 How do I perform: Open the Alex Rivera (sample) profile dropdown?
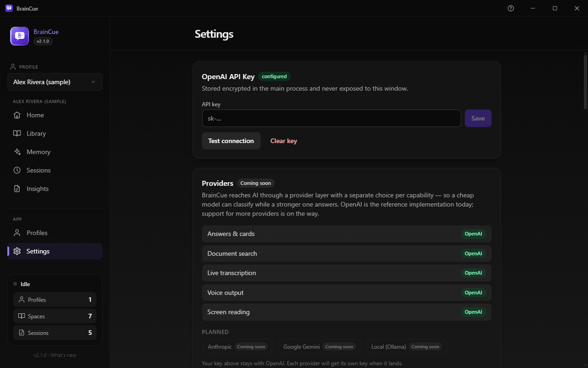point(55,82)
